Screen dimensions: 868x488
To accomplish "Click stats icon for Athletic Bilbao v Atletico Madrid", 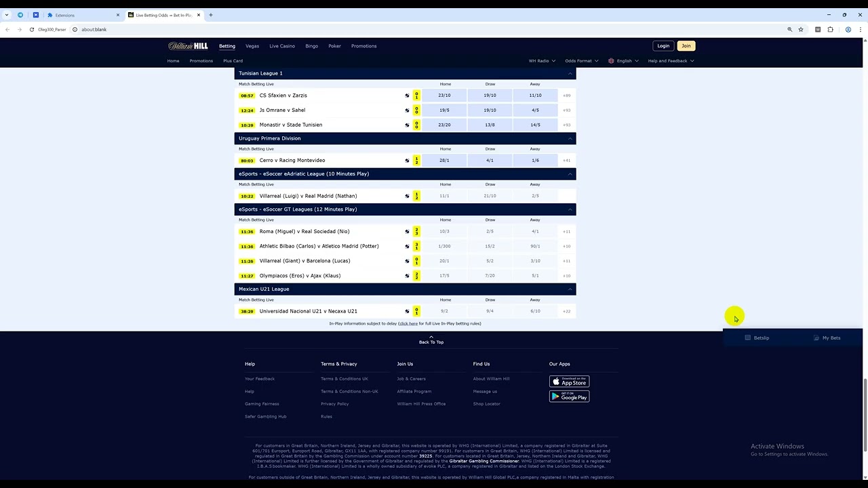I will coord(408,247).
